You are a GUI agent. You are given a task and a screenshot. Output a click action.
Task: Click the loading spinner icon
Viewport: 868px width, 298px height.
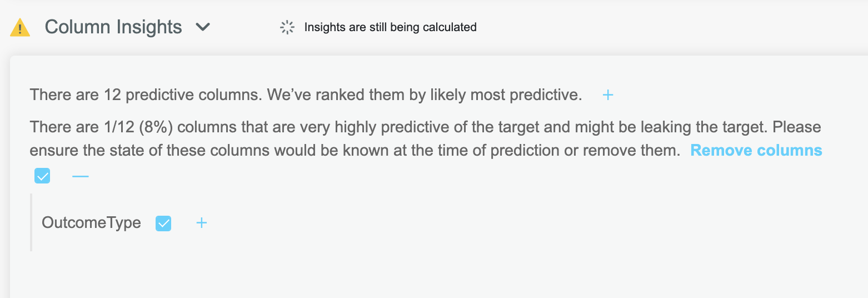tap(287, 27)
